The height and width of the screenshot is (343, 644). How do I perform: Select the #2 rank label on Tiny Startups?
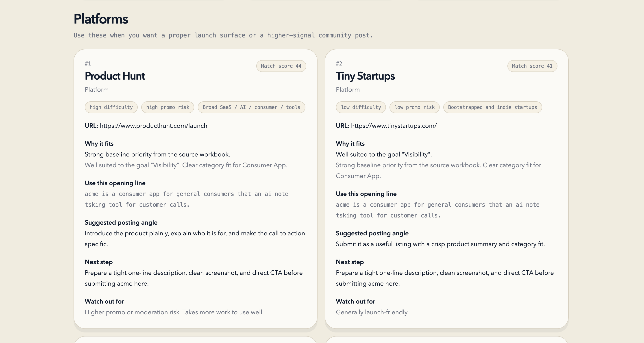[x=339, y=63]
